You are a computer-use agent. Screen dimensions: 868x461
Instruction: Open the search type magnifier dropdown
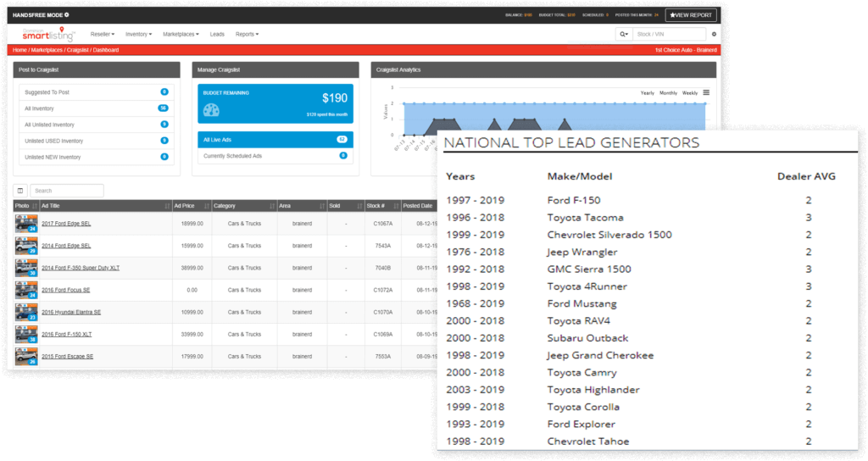(624, 34)
